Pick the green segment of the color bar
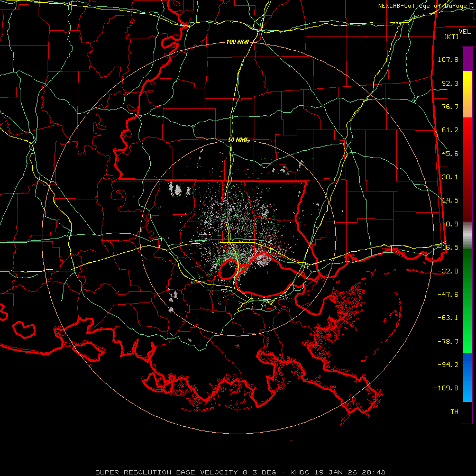Image resolution: width=476 pixels, height=476 pixels. click(x=467, y=300)
